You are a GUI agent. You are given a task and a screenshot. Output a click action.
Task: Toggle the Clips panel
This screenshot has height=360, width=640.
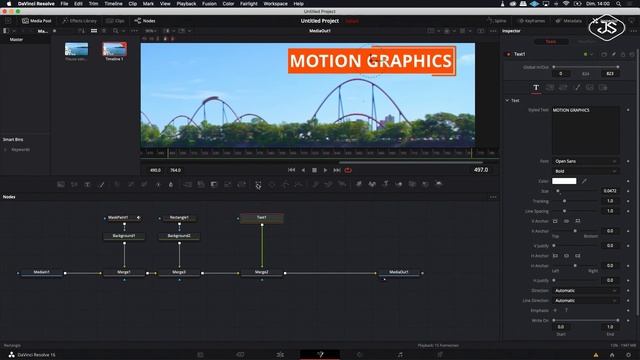[x=115, y=21]
